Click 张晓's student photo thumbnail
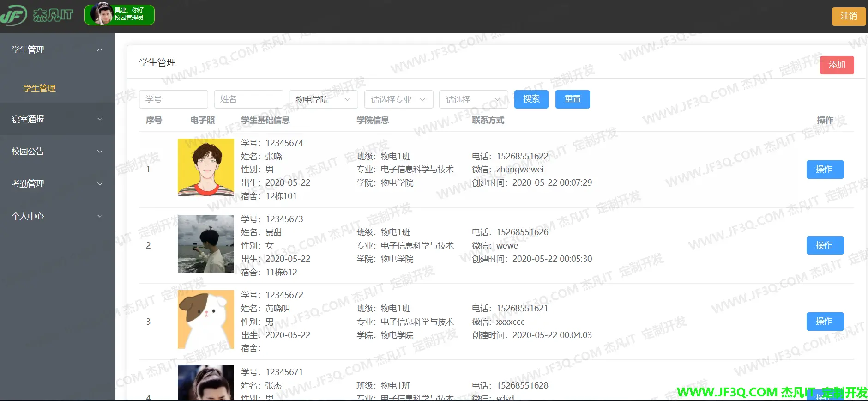 click(x=206, y=168)
